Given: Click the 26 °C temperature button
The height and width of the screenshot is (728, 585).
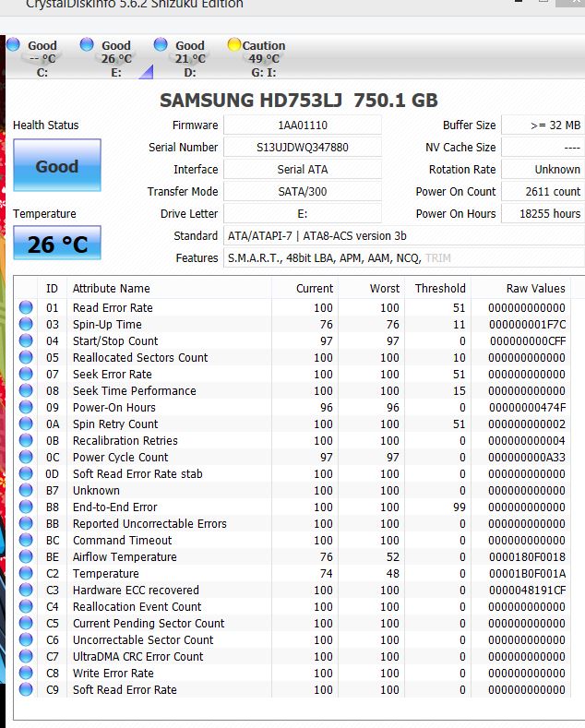Looking at the screenshot, I should (x=57, y=245).
